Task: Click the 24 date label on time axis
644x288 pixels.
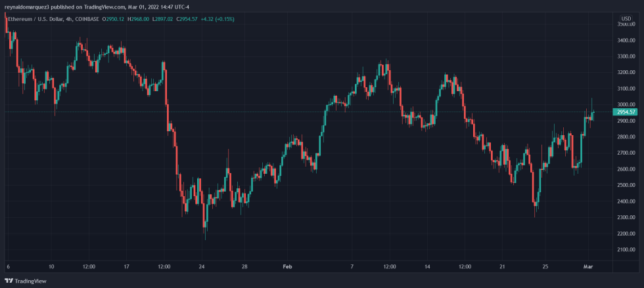Action: [202, 267]
